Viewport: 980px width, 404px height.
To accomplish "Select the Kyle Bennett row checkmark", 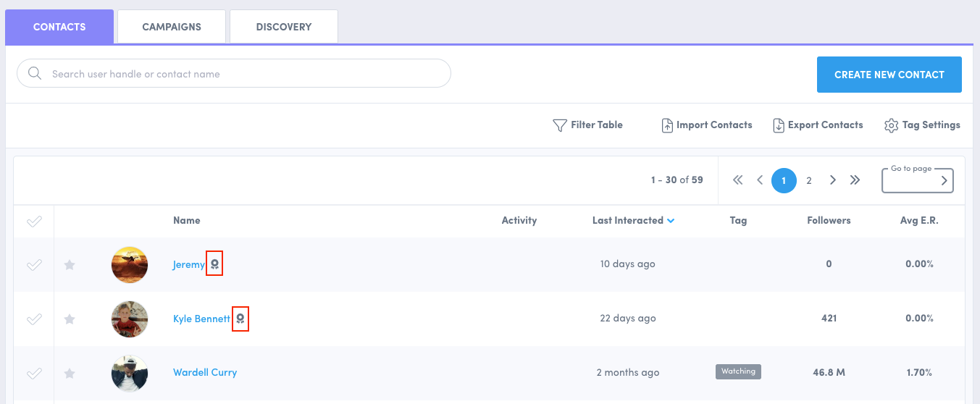I will [34, 319].
